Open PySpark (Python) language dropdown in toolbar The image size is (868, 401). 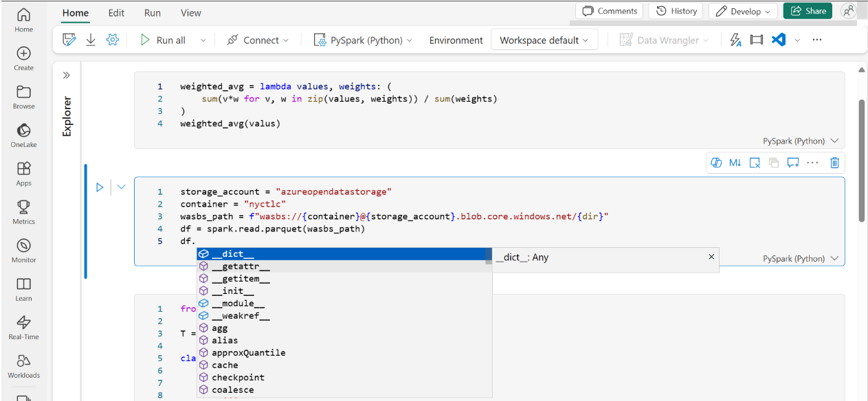(x=363, y=41)
